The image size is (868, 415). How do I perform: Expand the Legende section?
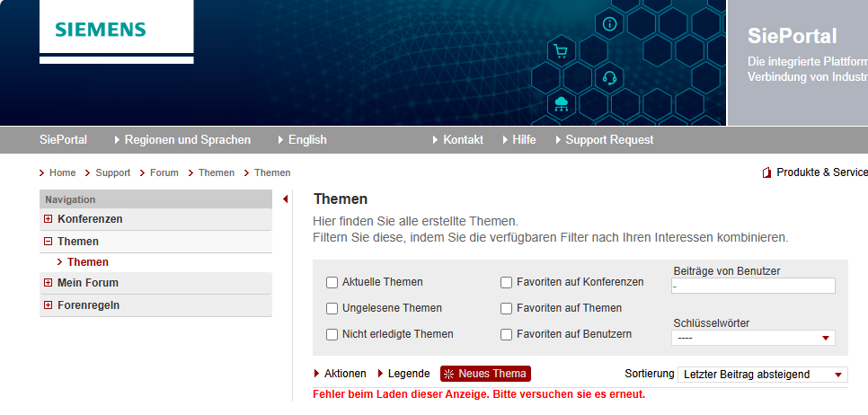tap(403, 374)
